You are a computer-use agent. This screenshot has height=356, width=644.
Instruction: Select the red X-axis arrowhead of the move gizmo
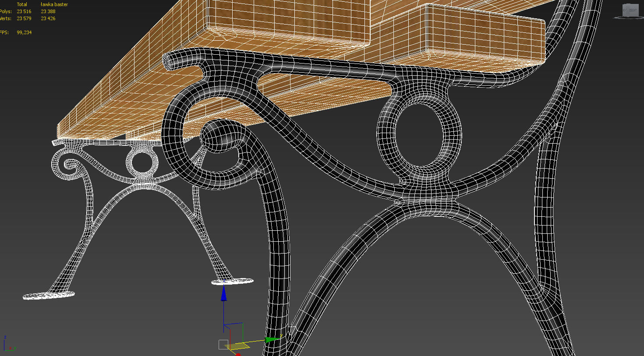tap(238, 354)
